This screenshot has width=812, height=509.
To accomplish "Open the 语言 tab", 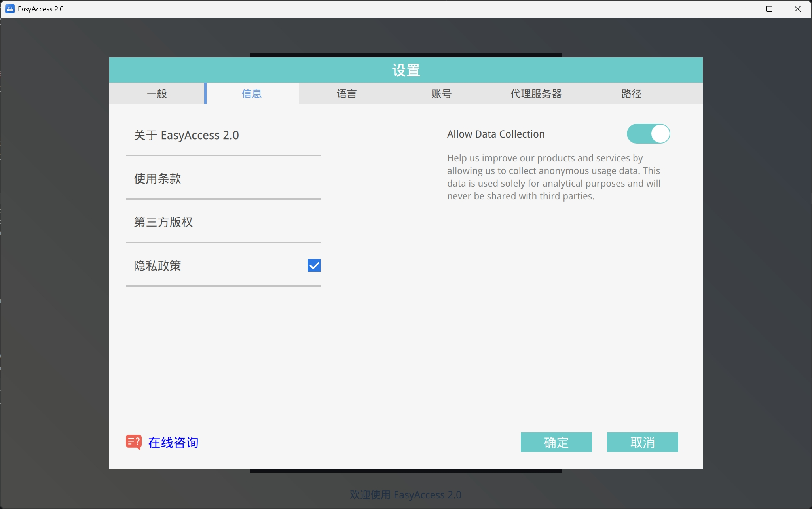I will coord(347,94).
